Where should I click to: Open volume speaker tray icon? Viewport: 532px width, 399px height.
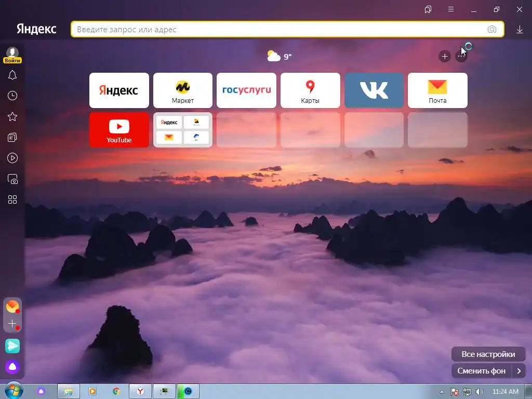click(479, 392)
